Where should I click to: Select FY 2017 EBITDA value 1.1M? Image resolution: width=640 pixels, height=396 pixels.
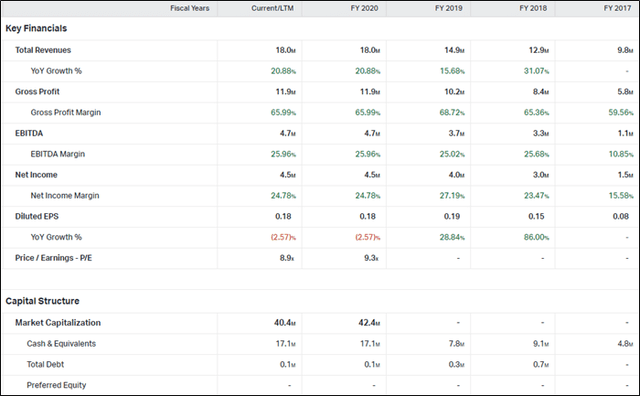pos(625,133)
